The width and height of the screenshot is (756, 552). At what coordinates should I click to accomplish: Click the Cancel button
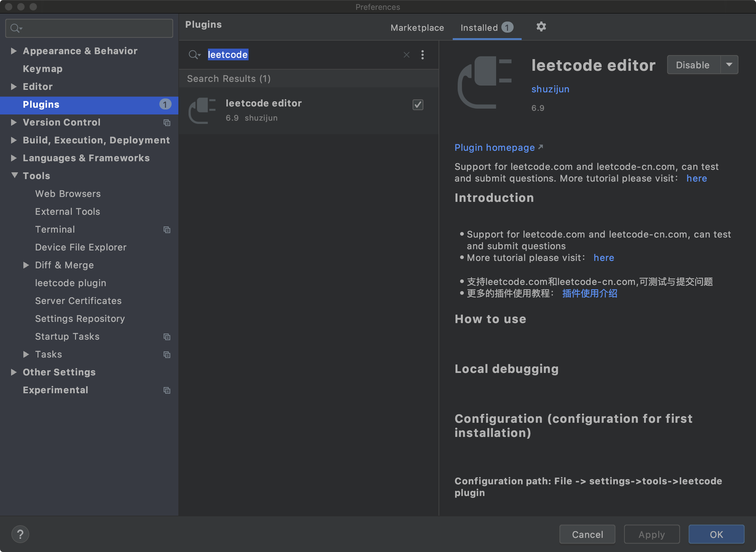point(587,534)
